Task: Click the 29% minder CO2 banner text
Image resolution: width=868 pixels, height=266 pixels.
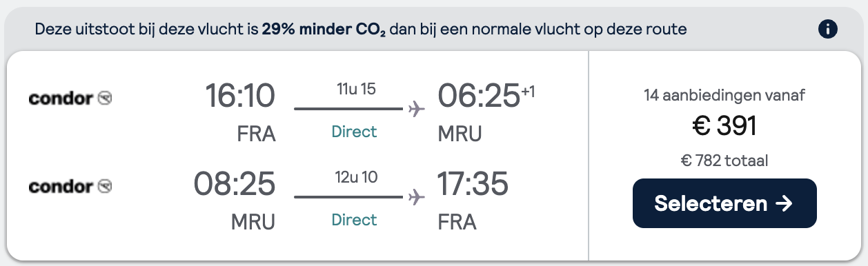Action: click(324, 30)
